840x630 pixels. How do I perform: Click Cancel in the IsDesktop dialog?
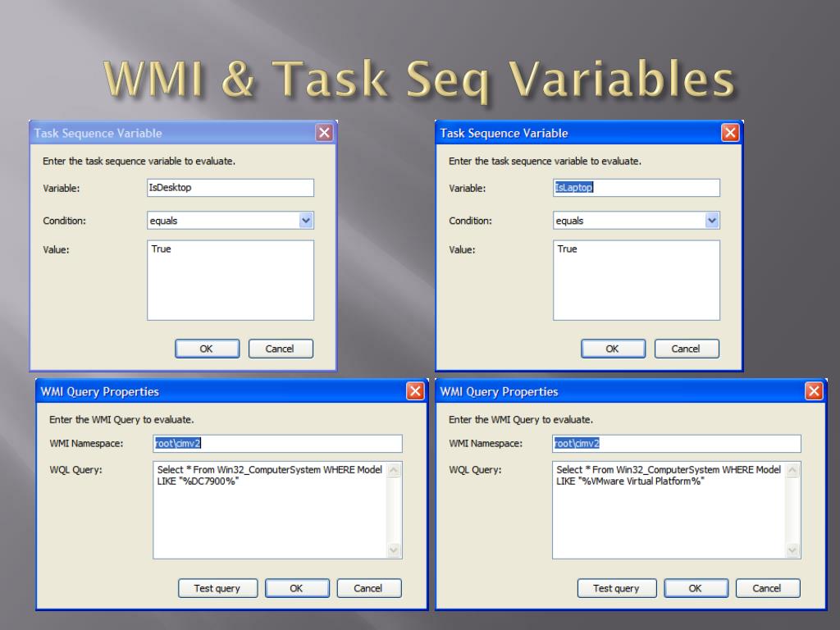(281, 349)
